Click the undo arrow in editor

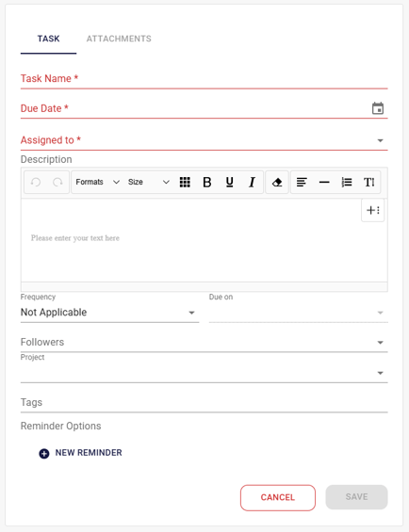pos(36,182)
